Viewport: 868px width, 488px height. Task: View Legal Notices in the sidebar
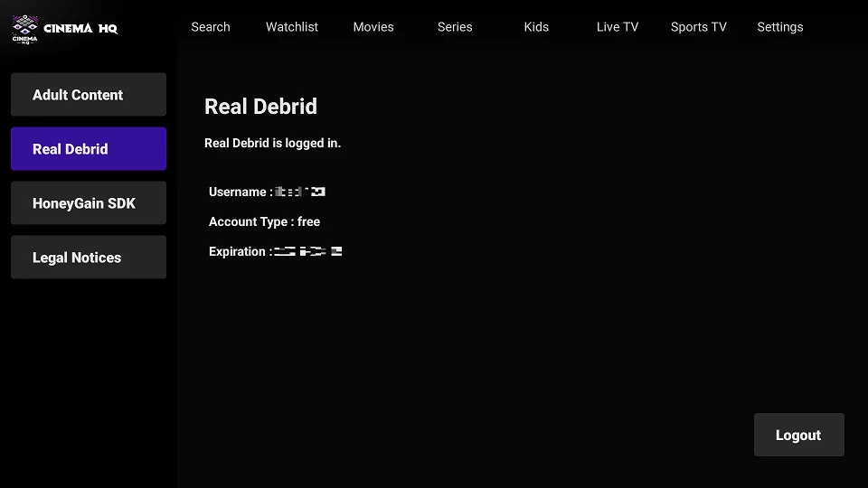(x=89, y=258)
